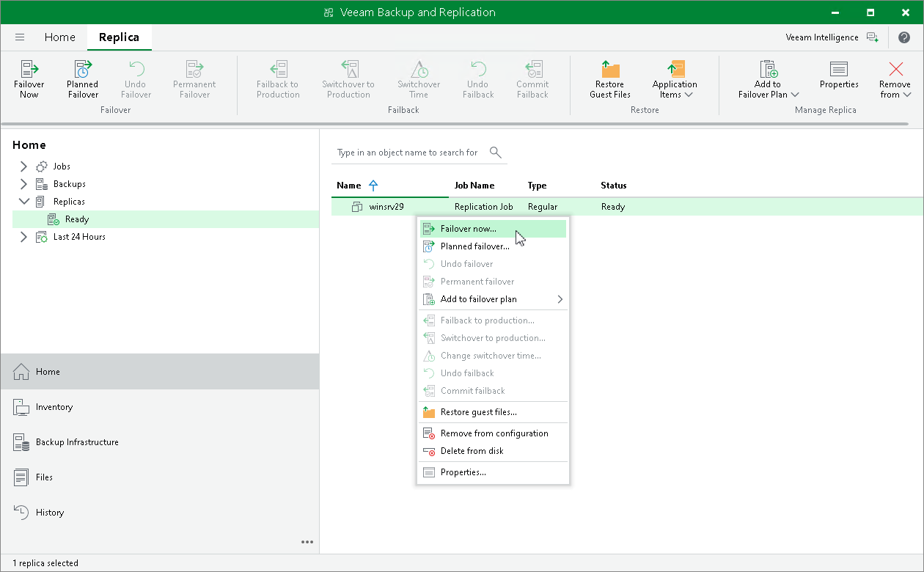This screenshot has height=572, width=924.
Task: Click the Permanent Failover ribbon button
Action: pos(194,79)
